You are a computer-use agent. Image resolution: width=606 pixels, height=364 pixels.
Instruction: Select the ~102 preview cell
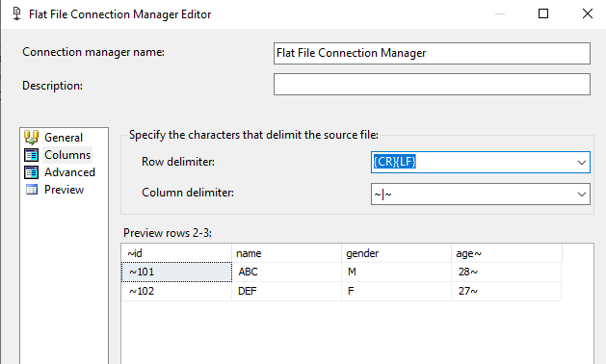pyautogui.click(x=176, y=291)
